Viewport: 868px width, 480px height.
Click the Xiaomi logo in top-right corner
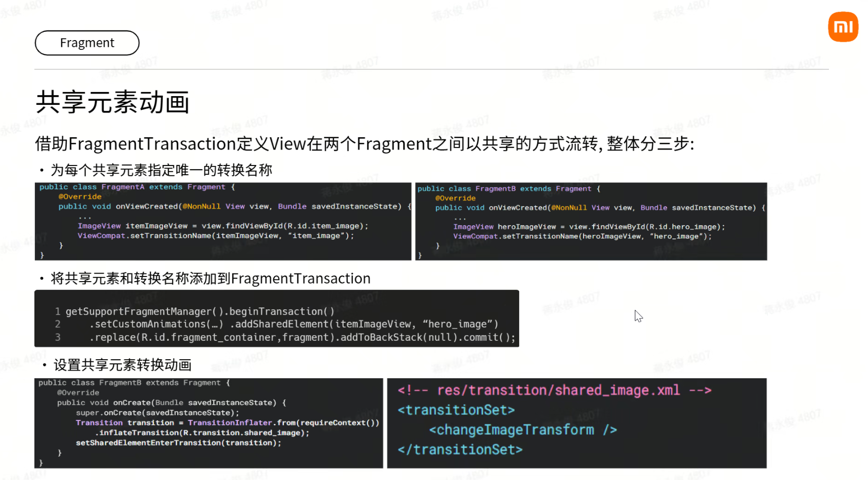pyautogui.click(x=843, y=26)
